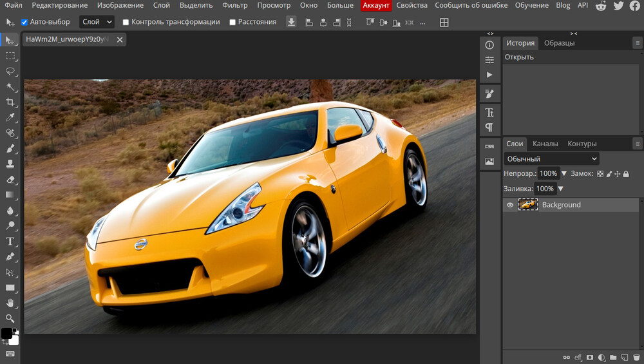
Task: Select the Zoom tool
Action: pyautogui.click(x=10, y=318)
